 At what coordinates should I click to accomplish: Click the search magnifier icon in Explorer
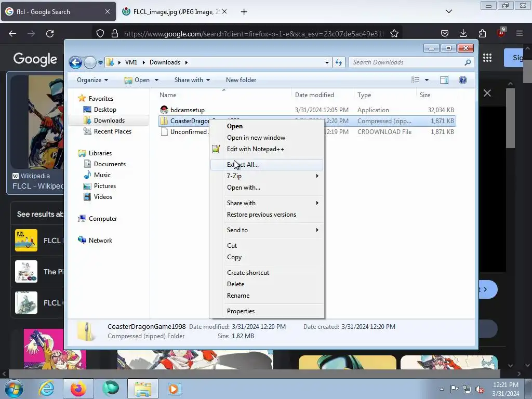point(468,62)
